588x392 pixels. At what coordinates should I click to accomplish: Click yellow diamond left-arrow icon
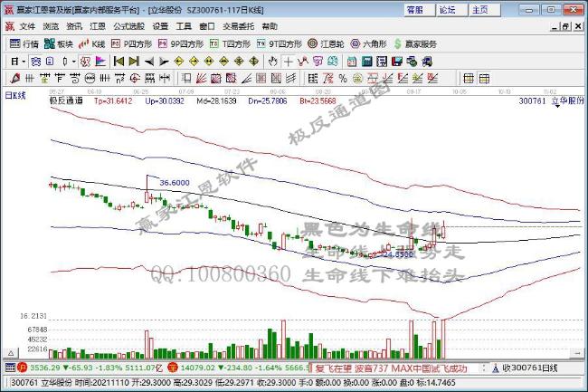click(179, 62)
